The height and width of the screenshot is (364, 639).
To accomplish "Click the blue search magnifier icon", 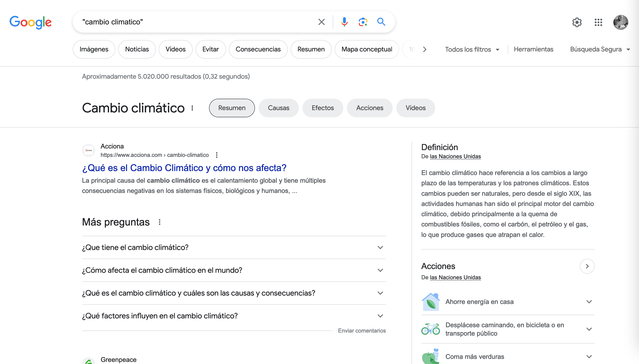I will tap(381, 22).
